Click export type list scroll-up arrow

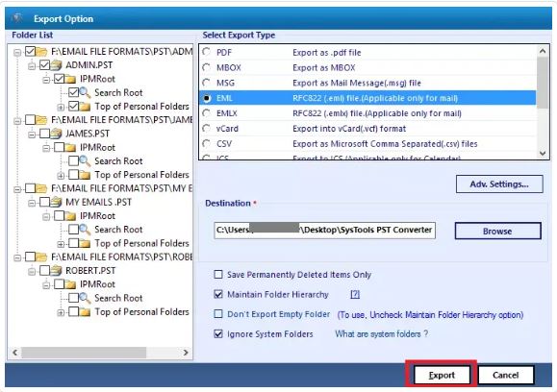pyautogui.click(x=543, y=51)
